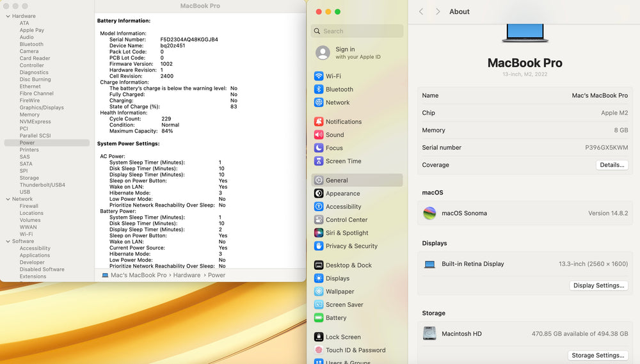
Task: Open the Battery settings icon
Action: point(319,318)
